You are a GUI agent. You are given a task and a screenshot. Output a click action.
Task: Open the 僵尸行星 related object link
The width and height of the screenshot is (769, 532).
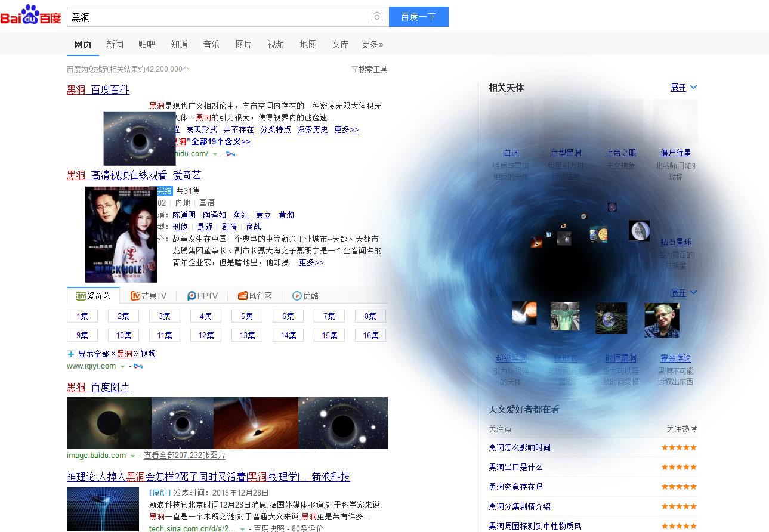coord(676,153)
